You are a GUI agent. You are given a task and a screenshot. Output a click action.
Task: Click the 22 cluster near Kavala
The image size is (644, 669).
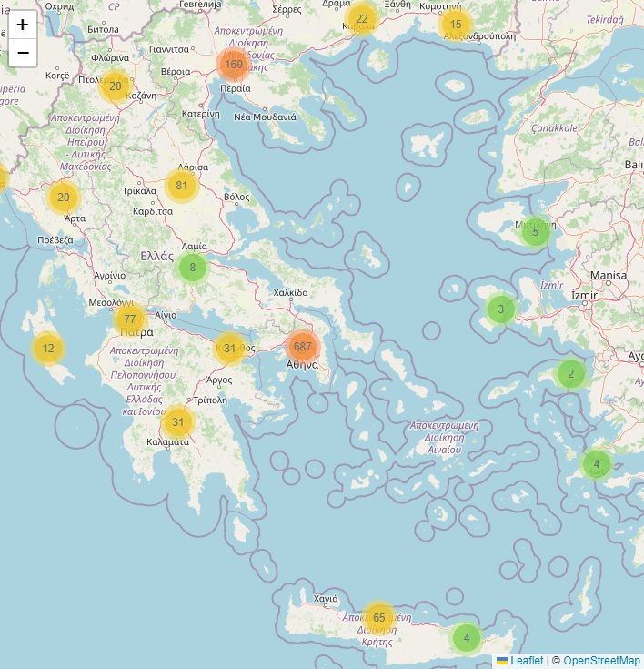coord(362,19)
